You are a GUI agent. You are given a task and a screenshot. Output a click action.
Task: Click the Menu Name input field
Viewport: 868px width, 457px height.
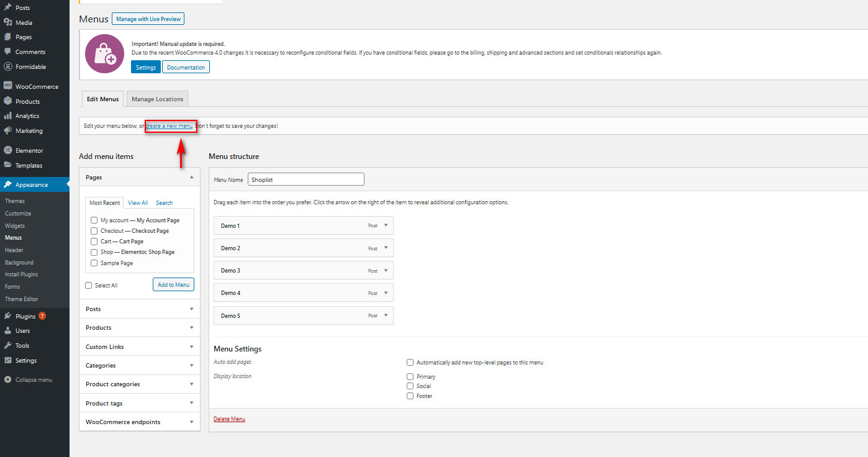pyautogui.click(x=306, y=179)
